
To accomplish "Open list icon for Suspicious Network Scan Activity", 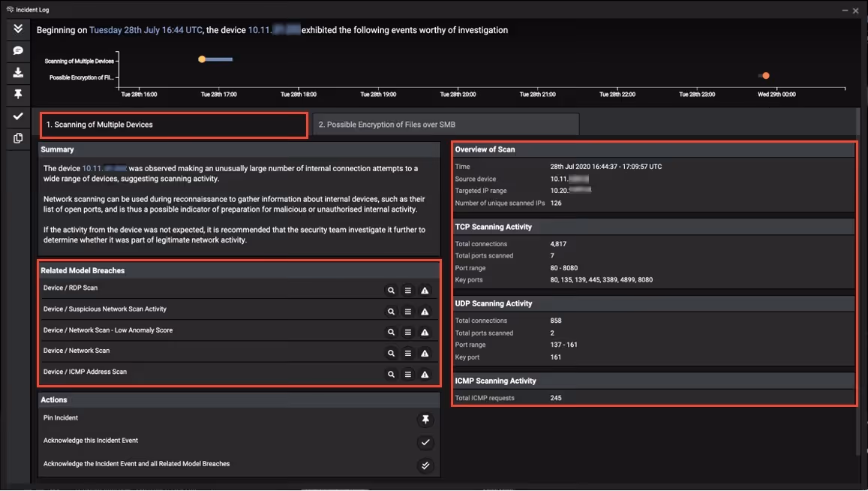I will tap(408, 312).
